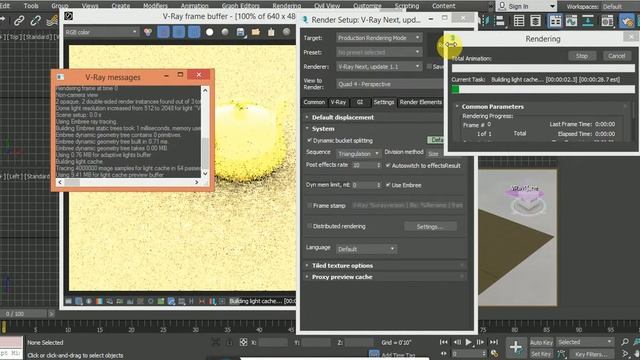Select the Unlink selection broken-chain icon
This screenshot has height=360, width=640.
point(36,20)
